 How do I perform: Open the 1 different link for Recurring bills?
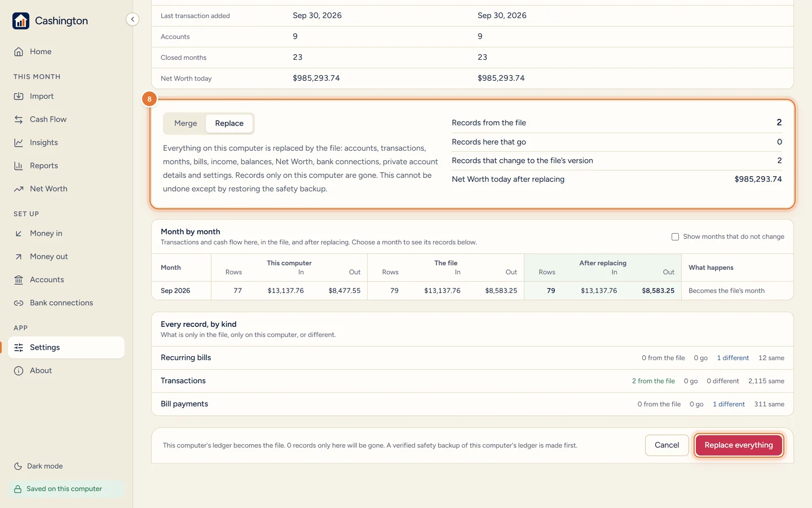733,358
